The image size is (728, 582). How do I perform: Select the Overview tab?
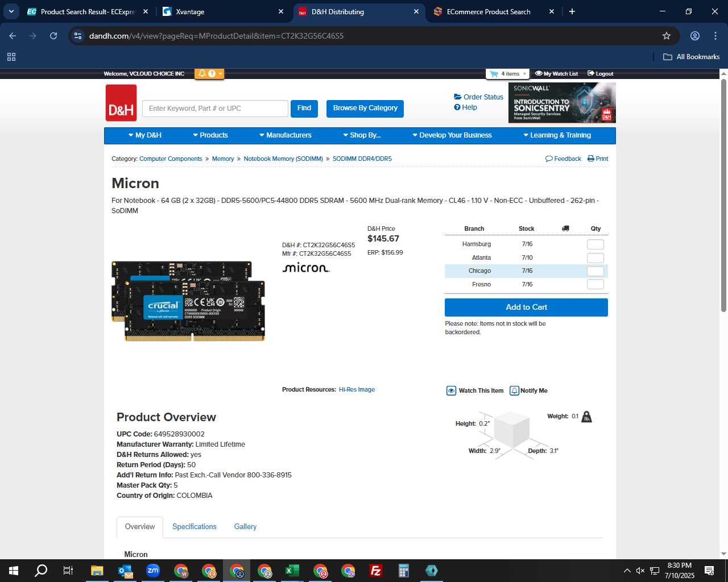point(140,527)
